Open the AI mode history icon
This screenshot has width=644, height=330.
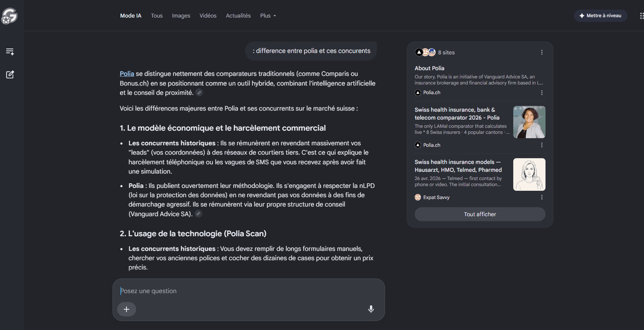pos(10,52)
